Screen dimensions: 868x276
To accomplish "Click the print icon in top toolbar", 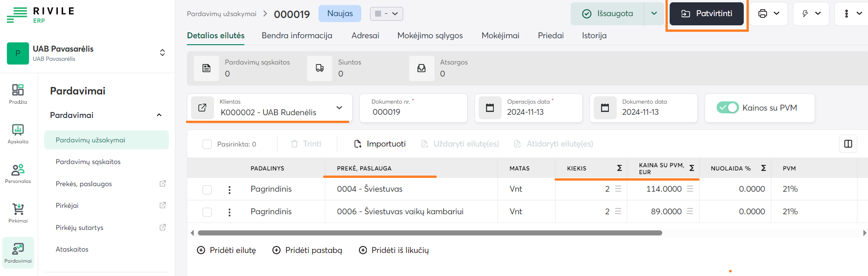I will coord(763,14).
